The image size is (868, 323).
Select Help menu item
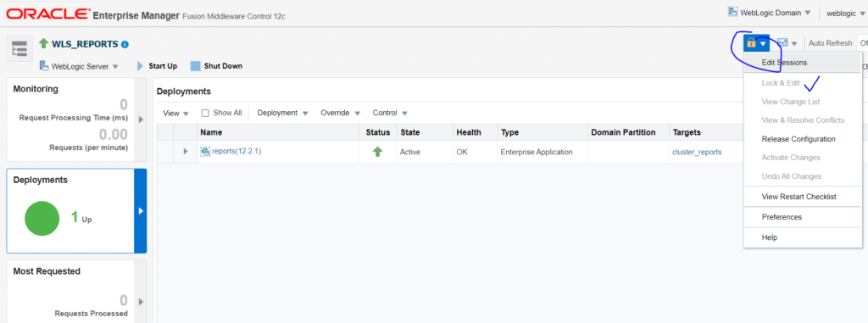pyautogui.click(x=803, y=237)
